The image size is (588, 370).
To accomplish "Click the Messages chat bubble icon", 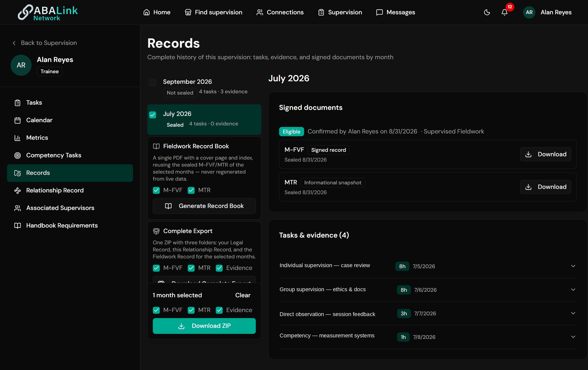I will tap(380, 12).
